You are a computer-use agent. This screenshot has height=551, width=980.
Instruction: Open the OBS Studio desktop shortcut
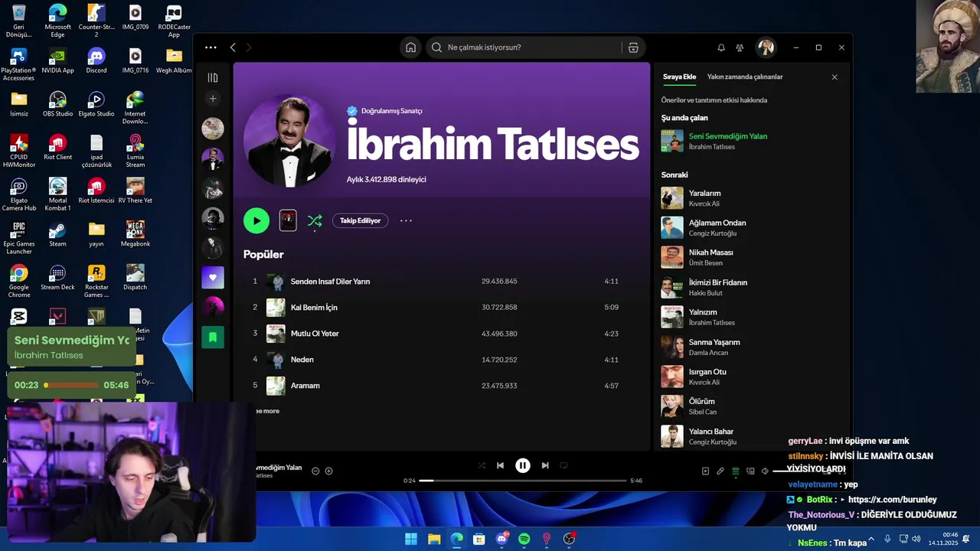pos(57,105)
